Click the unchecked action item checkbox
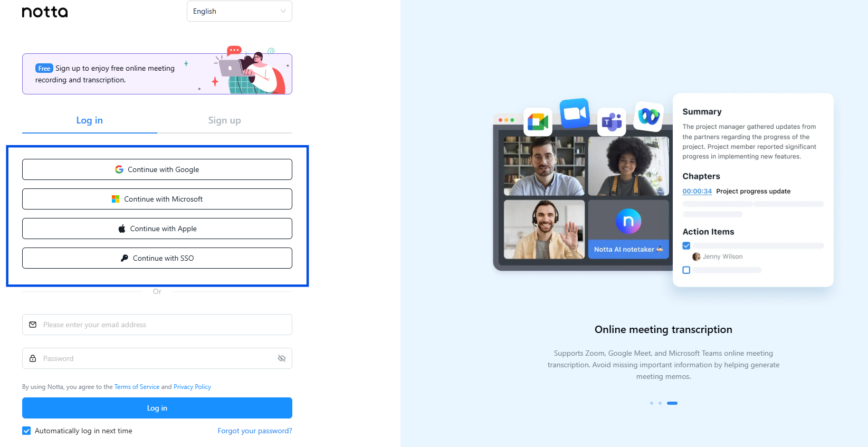868x447 pixels. pyautogui.click(x=686, y=270)
